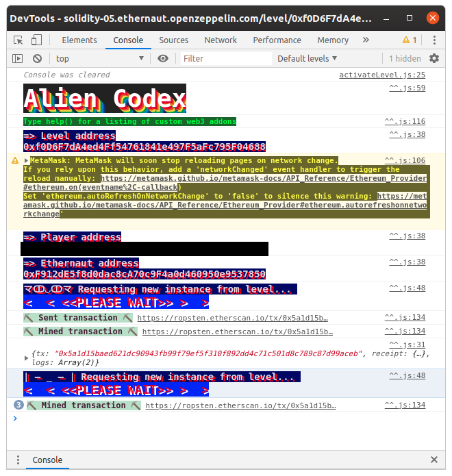Select the Console drawer tab

pyautogui.click(x=47, y=460)
